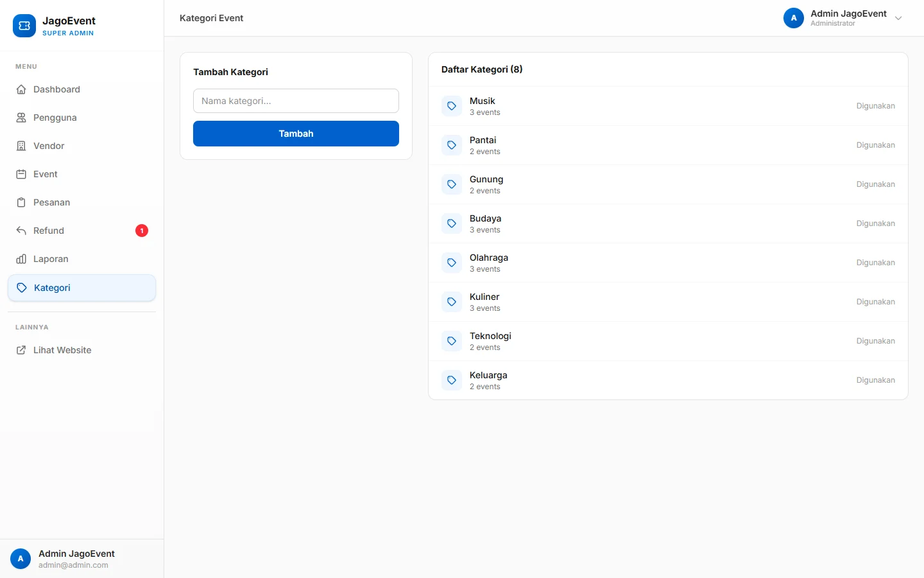924x578 pixels.
Task: Click the Tambah Kategori heading
Action: (230, 72)
